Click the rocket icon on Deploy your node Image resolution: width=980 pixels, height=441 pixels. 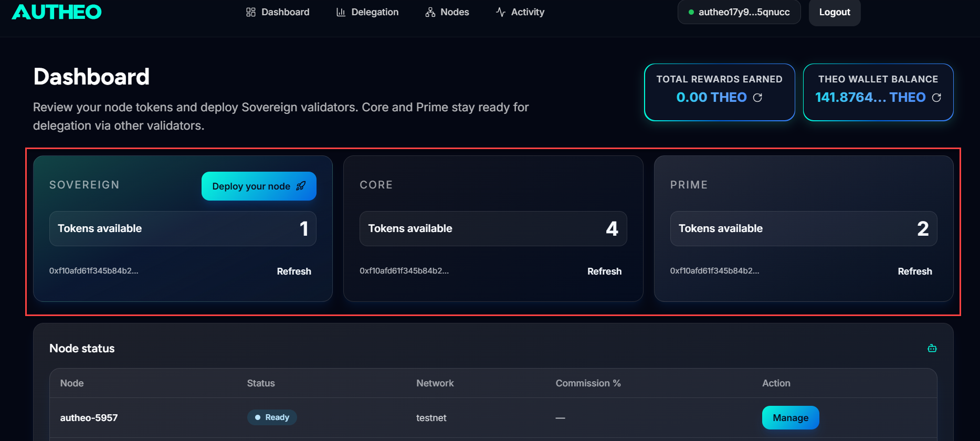click(x=301, y=186)
